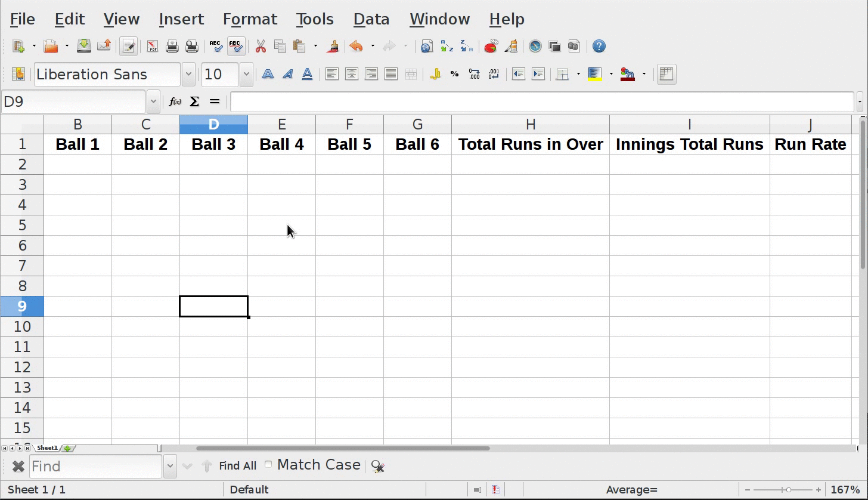Click the Cut scissors icon

[261, 47]
